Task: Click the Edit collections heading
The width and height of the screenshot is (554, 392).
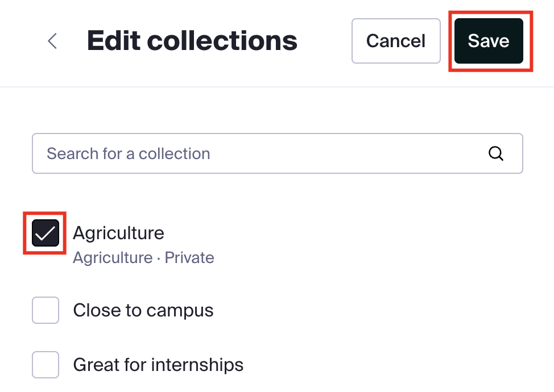Action: tap(192, 41)
